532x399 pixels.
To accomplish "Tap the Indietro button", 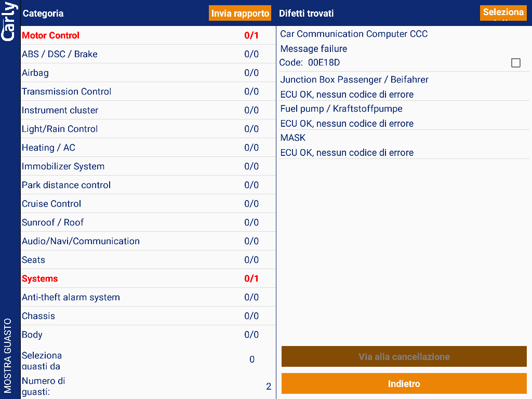I will click(404, 384).
